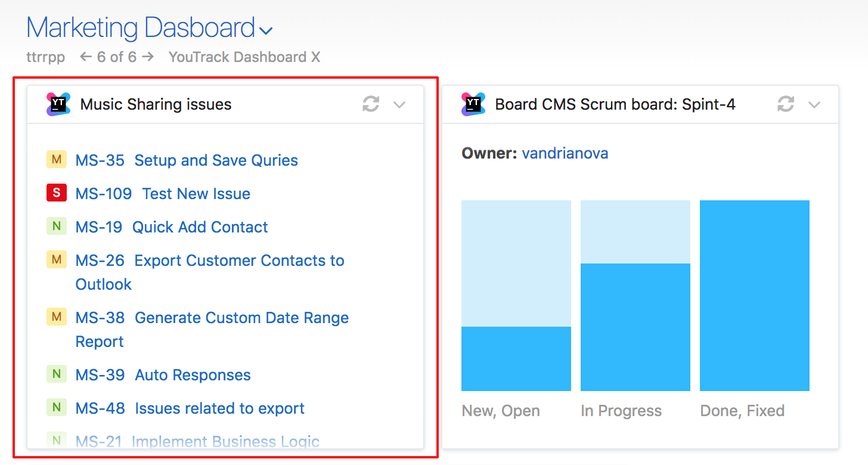Screen dimensions: 868x465
Task: Expand Music Sharing issues widget menu chevron
Action: (x=399, y=105)
